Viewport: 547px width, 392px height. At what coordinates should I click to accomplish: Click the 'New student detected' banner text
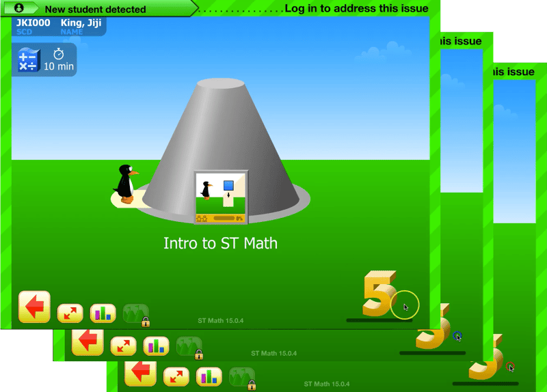point(95,10)
